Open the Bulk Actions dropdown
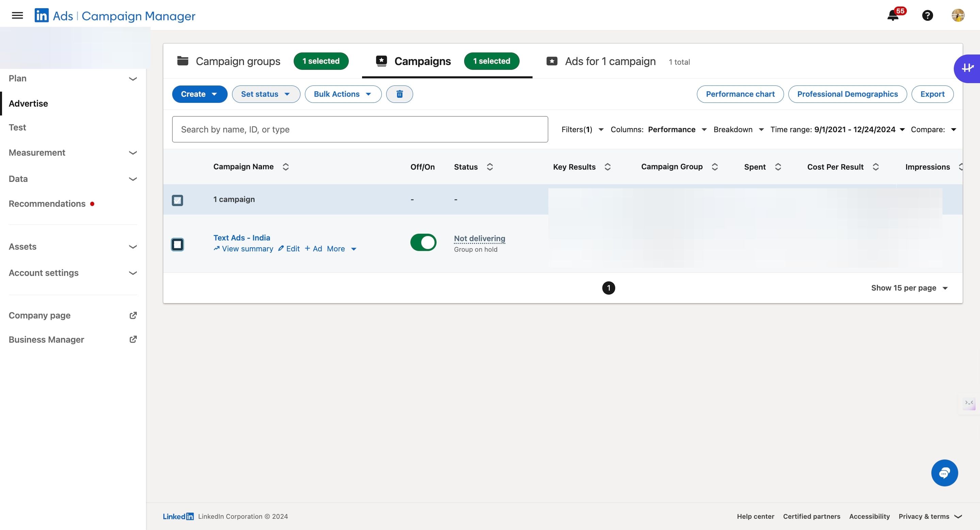The width and height of the screenshot is (980, 530). (x=343, y=94)
